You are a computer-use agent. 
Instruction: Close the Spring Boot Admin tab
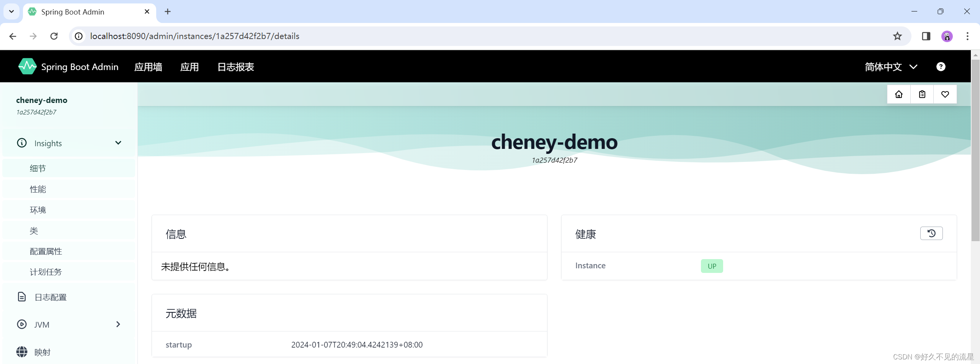coord(147,11)
